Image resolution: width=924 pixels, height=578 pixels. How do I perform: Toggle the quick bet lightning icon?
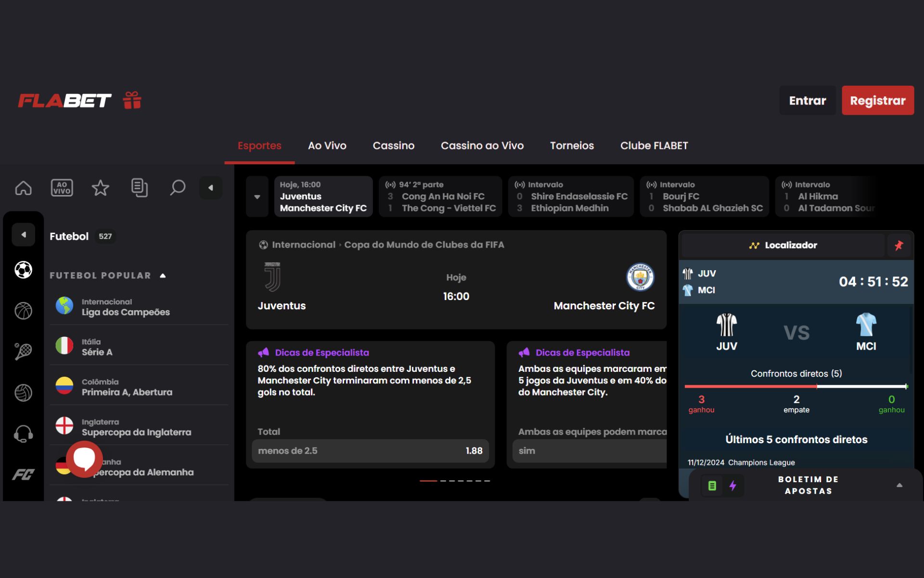pos(732,486)
